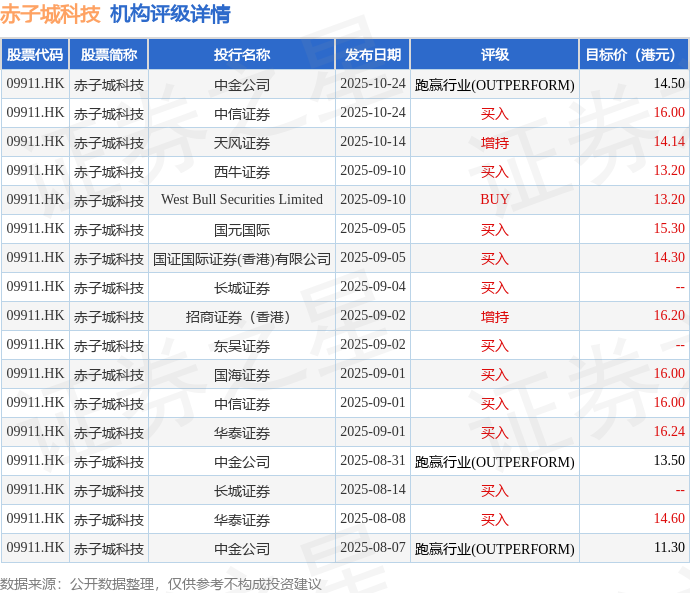
Task: Select the 天风证券 row name
Action: (x=242, y=142)
